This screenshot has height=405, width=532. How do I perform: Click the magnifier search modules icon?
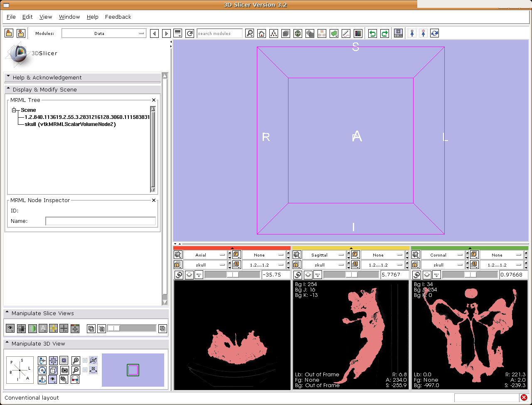(249, 33)
